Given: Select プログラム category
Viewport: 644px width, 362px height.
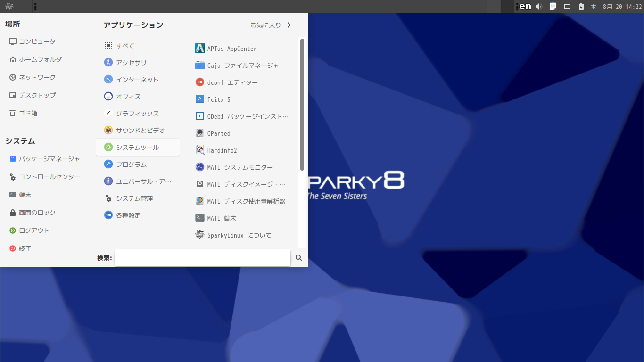Looking at the screenshot, I should click(x=138, y=165).
